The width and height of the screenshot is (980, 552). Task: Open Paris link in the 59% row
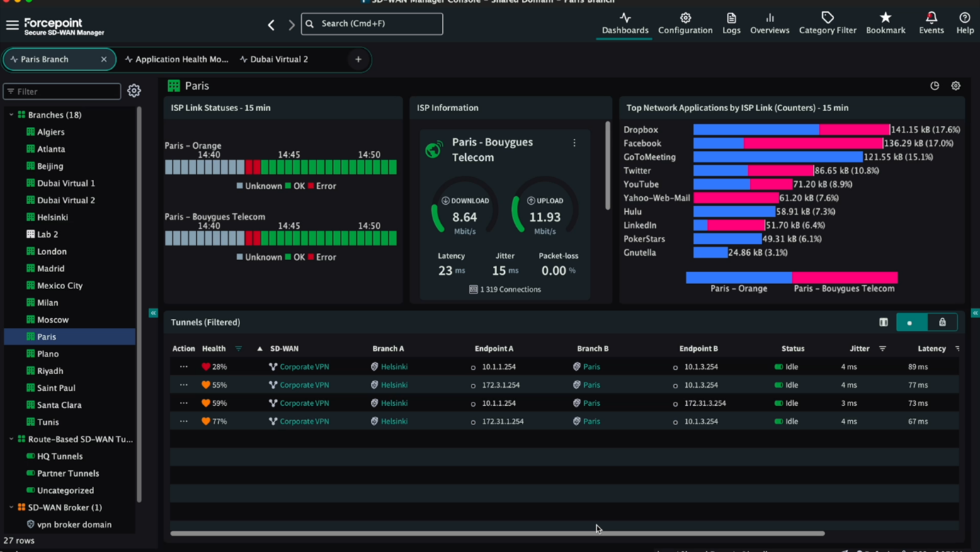[591, 403]
